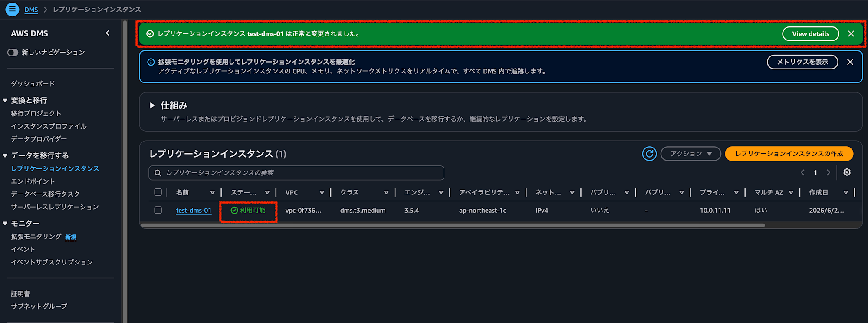Image resolution: width=868 pixels, height=323 pixels.
Task: Open 証明書 in the sidebar
Action: (x=20, y=294)
